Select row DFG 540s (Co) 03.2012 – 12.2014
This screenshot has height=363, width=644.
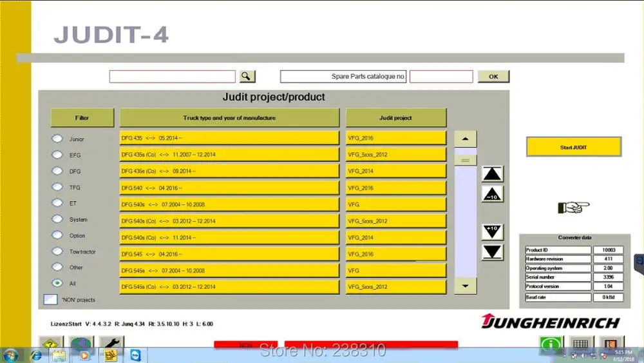[229, 221]
